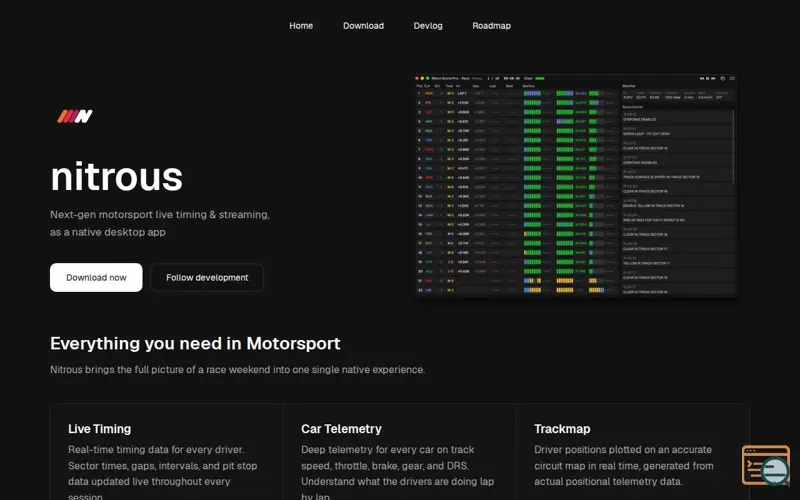Screen dimensions: 800x500
Task: Click 'Nitrous brings the full picture' sentence
Action: [x=237, y=369]
